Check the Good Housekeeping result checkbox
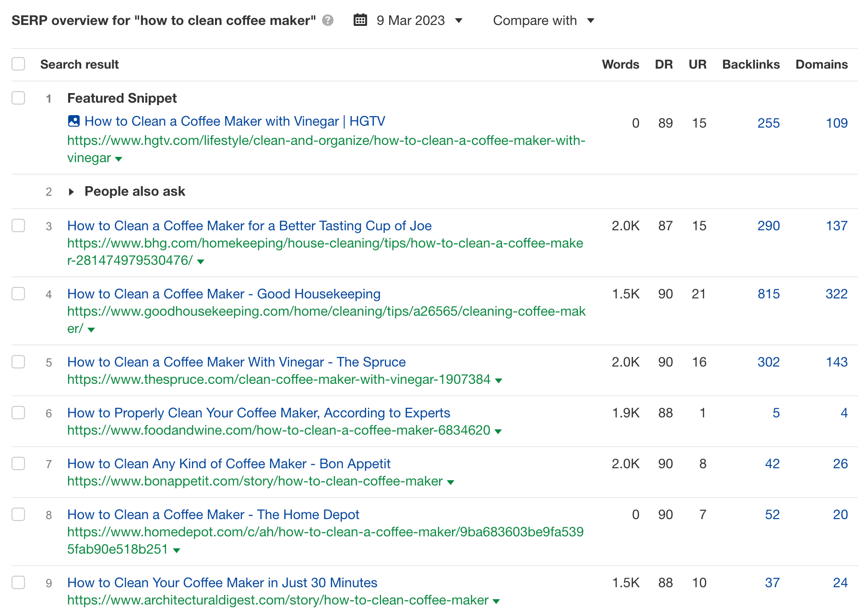Viewport: 858px width, 616px height. 18,294
